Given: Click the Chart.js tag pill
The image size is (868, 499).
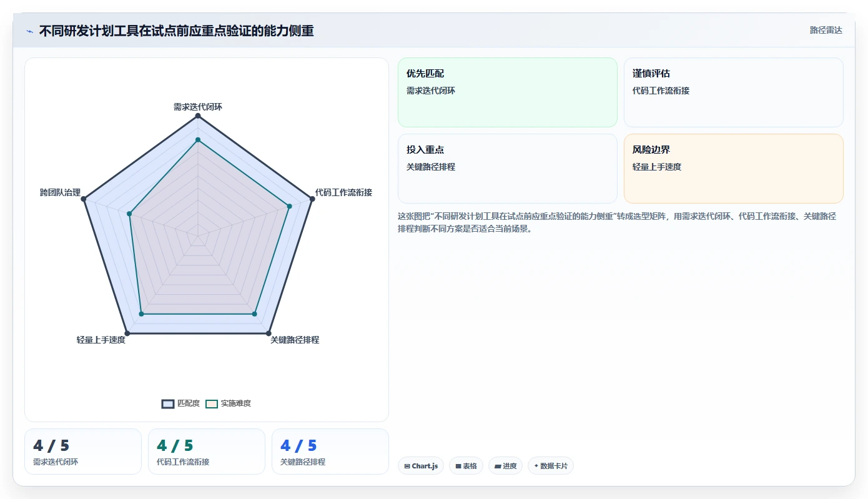Looking at the screenshot, I should pos(421,466).
